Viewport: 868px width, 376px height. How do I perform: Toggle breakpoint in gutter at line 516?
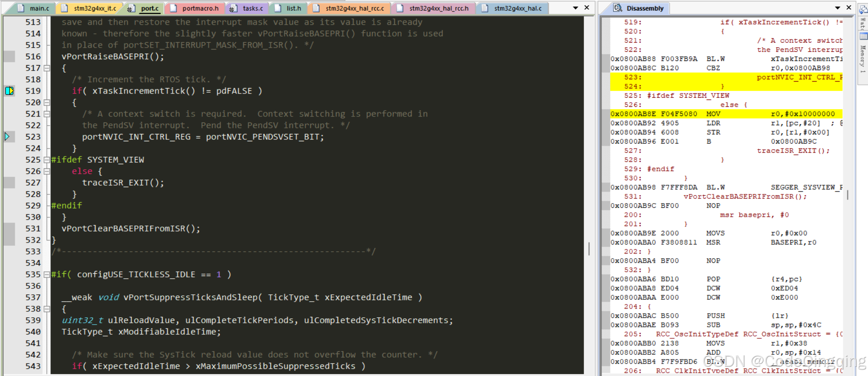pyautogui.click(x=9, y=56)
